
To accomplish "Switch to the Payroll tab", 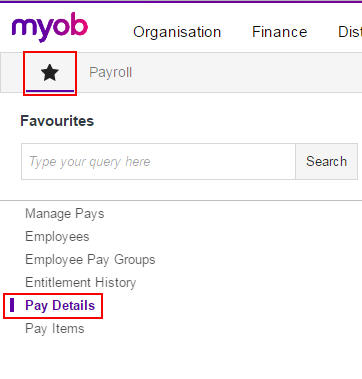I will click(110, 73).
